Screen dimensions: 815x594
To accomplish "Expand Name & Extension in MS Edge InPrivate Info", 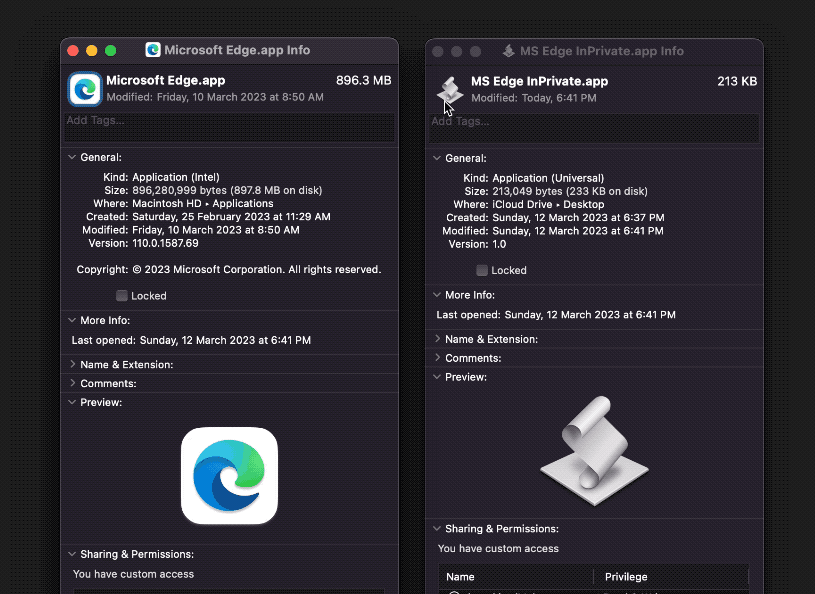I will (437, 339).
